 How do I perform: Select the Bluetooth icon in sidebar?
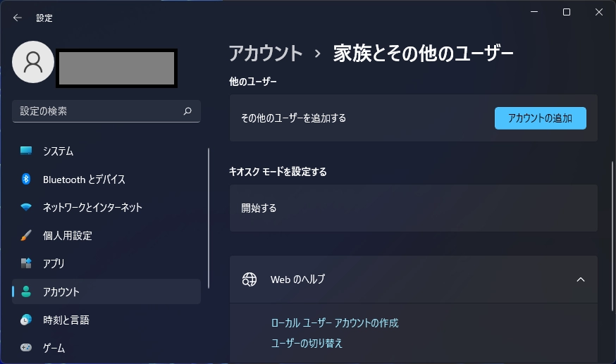point(26,179)
